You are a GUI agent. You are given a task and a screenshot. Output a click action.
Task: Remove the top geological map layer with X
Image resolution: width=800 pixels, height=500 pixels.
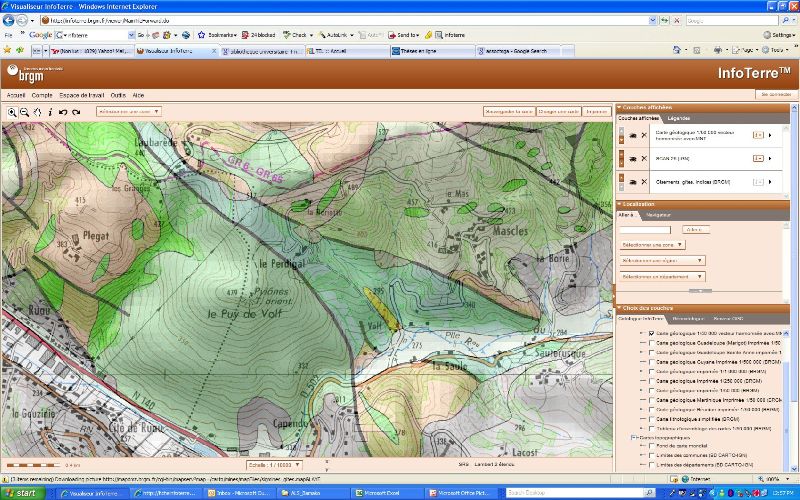point(644,134)
